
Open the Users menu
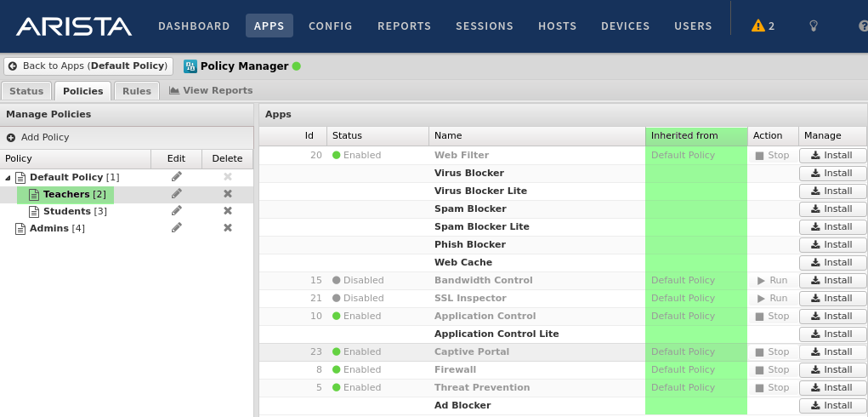[x=693, y=26]
